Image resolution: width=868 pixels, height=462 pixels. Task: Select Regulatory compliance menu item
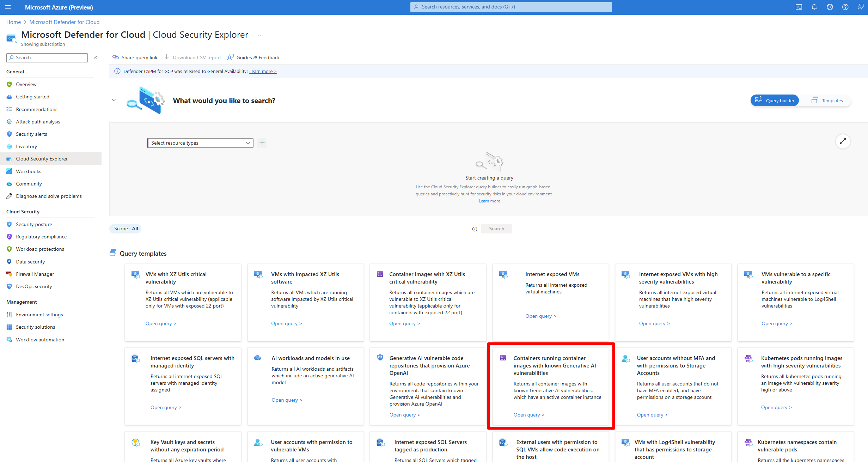[x=41, y=237]
